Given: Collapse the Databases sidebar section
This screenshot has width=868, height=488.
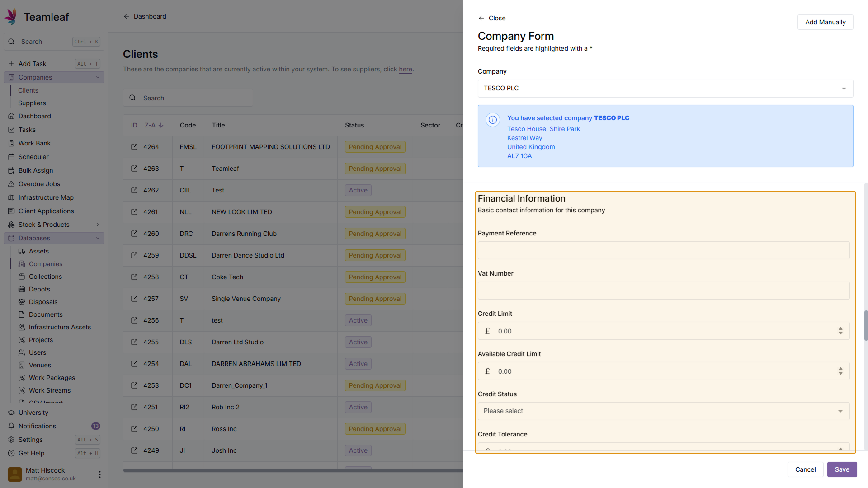Looking at the screenshot, I should 97,238.
